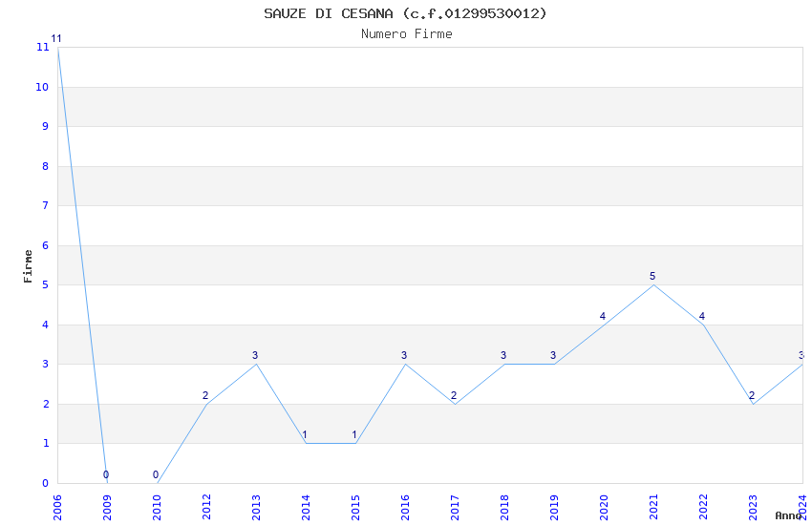This screenshot has height=525, width=812.
Task: Click data value 1 at the 2015 point
Action: pyautogui.click(x=354, y=434)
